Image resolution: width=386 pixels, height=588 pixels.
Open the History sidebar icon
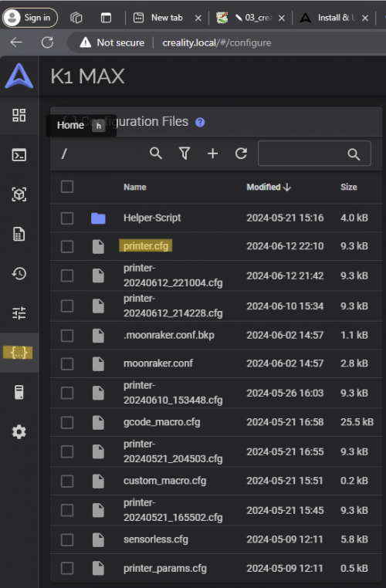click(x=19, y=274)
